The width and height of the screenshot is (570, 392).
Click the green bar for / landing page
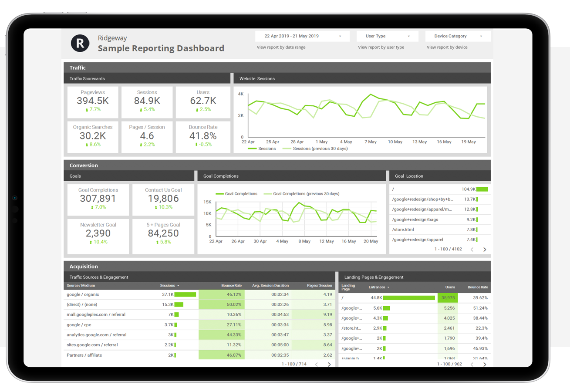coord(409,297)
